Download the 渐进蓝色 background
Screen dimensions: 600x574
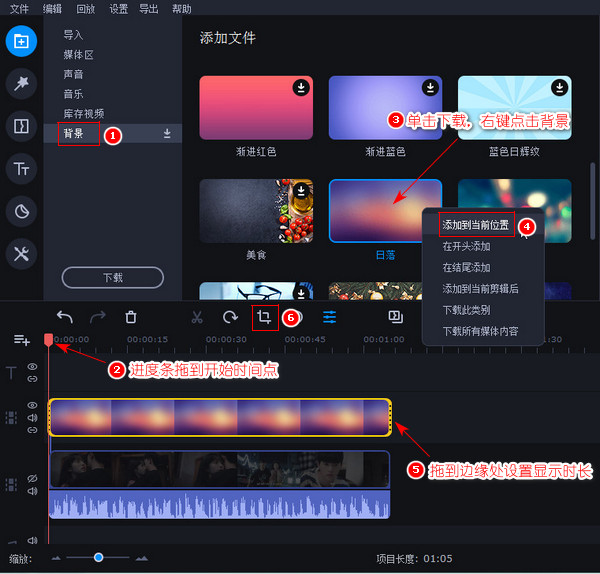pyautogui.click(x=430, y=88)
